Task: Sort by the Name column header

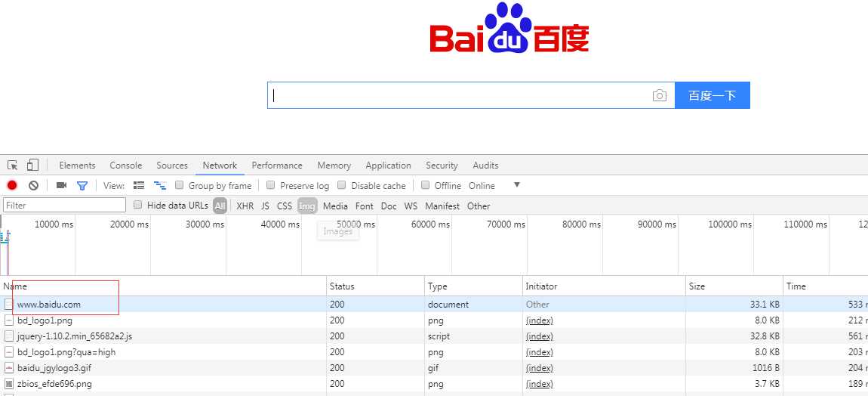Action: click(163, 286)
